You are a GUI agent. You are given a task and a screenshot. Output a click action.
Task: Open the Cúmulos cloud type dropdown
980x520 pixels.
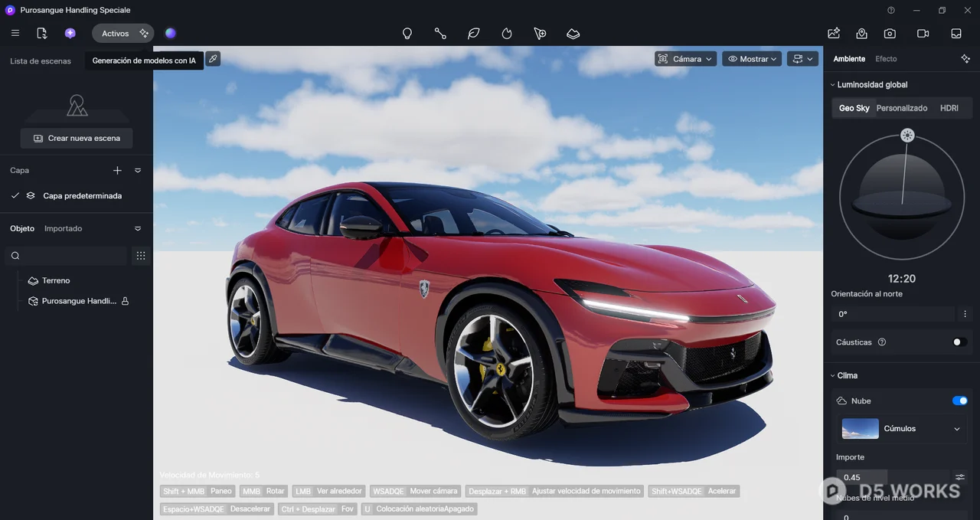pos(903,429)
